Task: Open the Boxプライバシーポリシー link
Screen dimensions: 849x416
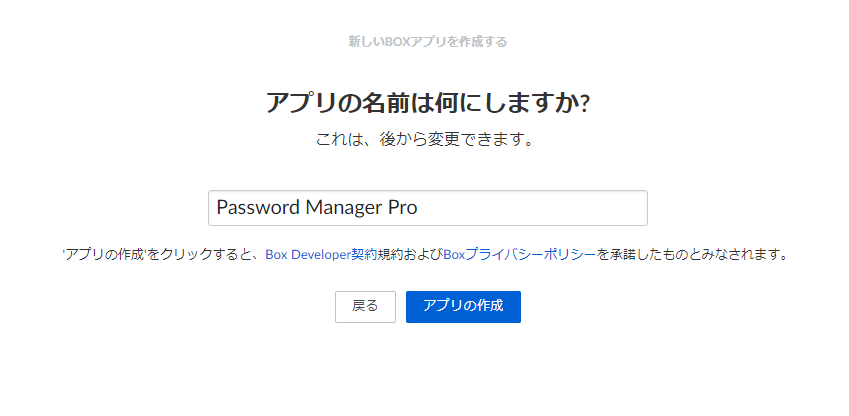Action: (519, 255)
